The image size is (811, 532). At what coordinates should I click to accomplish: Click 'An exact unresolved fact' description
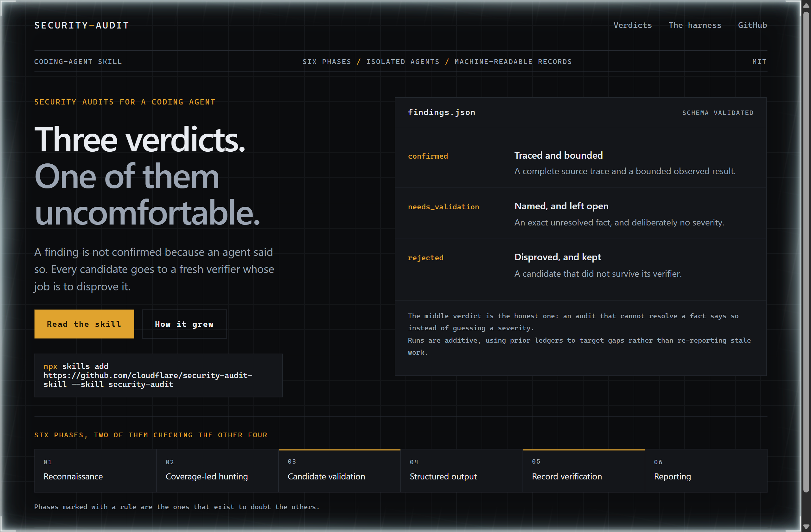(x=619, y=222)
